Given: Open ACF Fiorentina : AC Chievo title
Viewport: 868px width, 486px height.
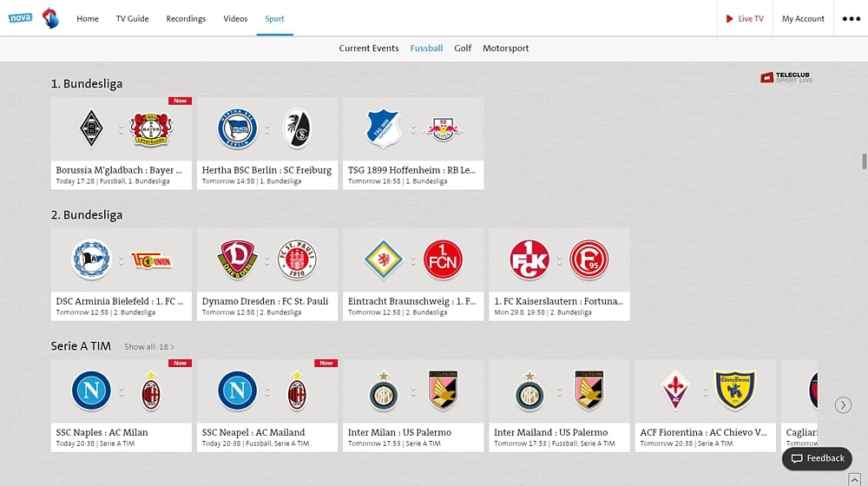Looking at the screenshot, I should [x=704, y=432].
